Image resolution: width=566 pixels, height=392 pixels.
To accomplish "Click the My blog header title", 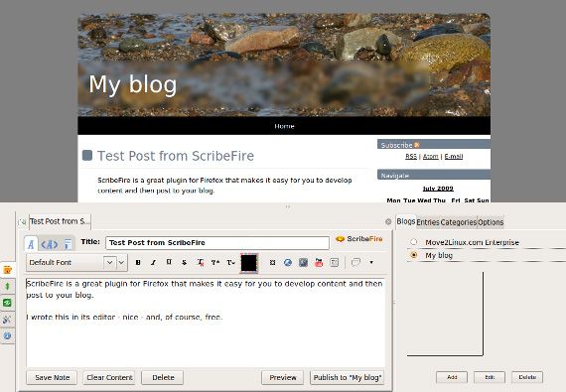I will click(133, 84).
